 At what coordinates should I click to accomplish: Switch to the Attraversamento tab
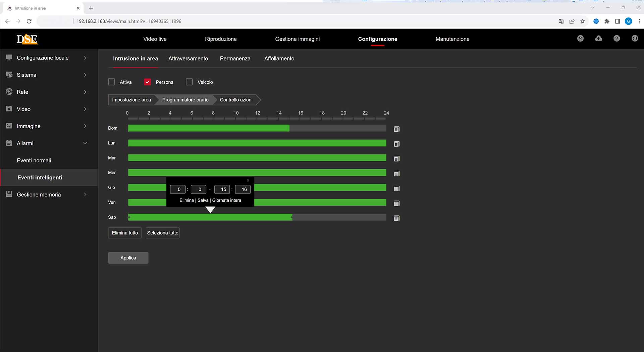(x=188, y=58)
